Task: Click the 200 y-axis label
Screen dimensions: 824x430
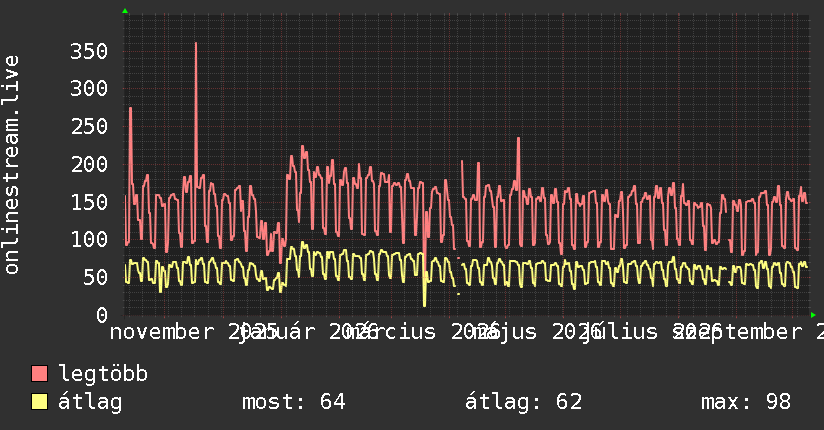Action: 89,164
